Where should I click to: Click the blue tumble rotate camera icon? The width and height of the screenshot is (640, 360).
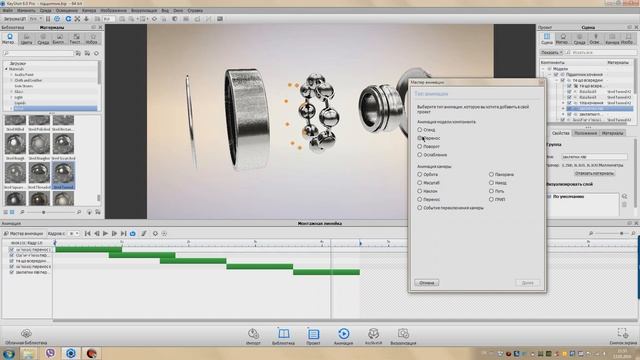[68, 19]
